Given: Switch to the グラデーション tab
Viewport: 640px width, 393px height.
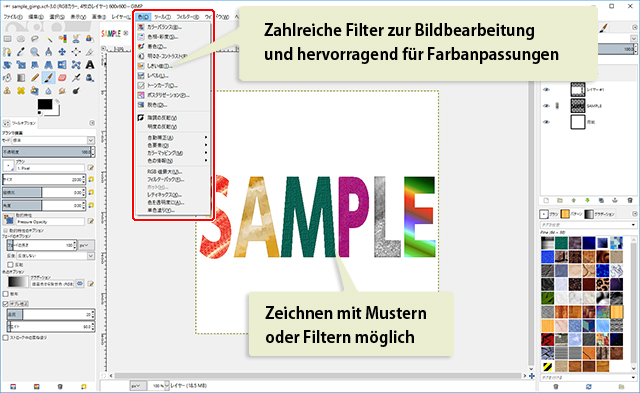Looking at the screenshot, I should click(600, 214).
